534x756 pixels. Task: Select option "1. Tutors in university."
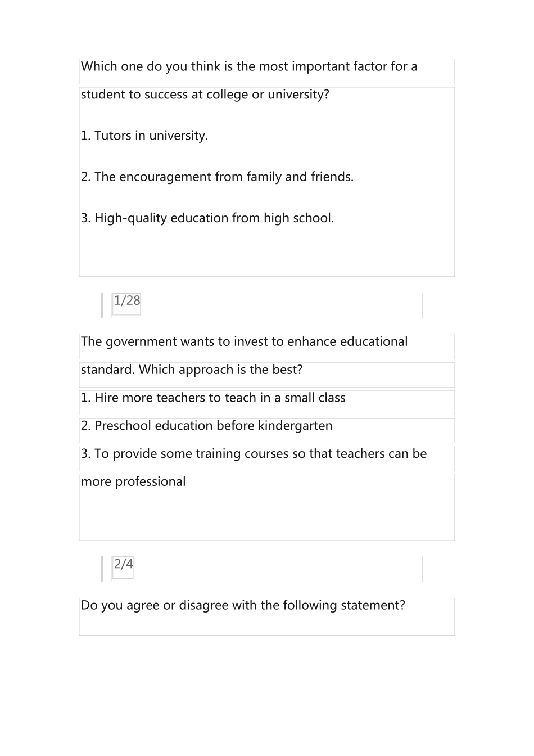click(144, 136)
